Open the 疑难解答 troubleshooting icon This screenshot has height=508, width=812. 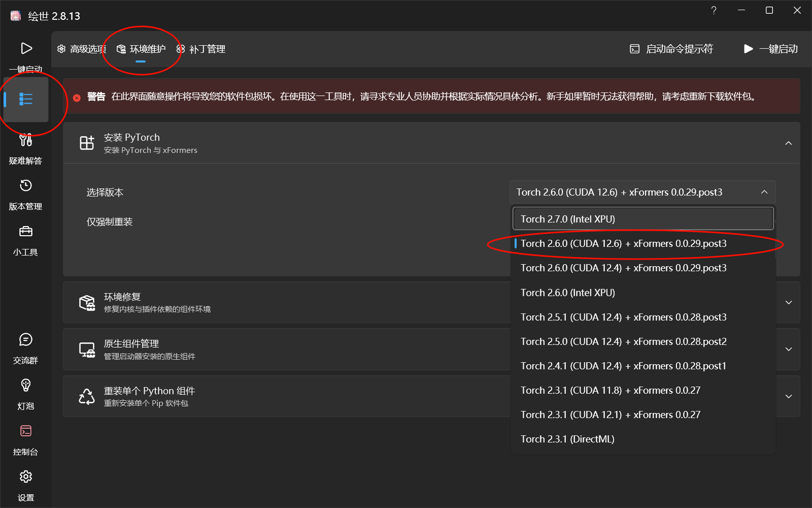(x=26, y=140)
